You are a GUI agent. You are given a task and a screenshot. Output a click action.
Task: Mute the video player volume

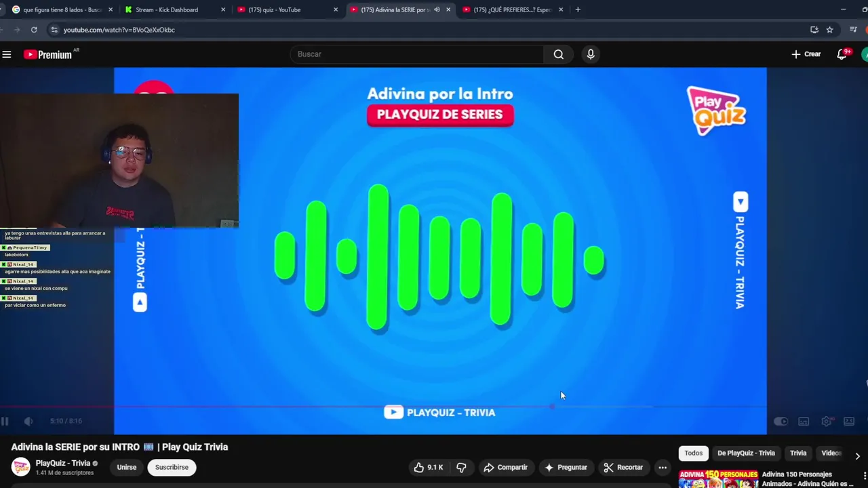[28, 421]
